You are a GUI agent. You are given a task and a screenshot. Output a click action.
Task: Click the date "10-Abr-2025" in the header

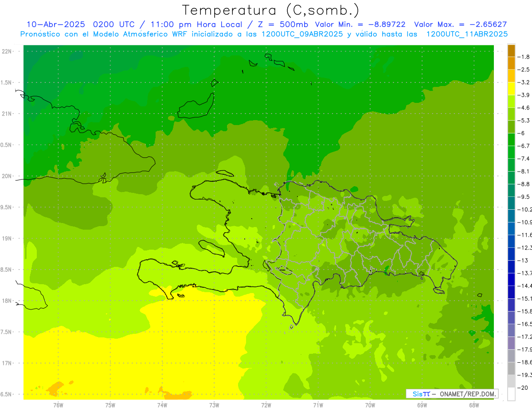click(x=55, y=24)
